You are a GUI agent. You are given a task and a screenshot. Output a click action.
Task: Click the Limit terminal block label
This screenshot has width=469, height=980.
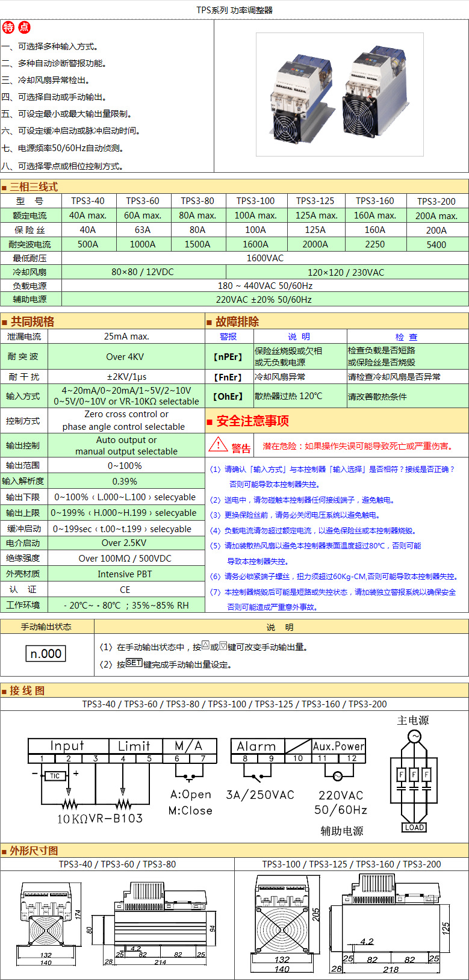[x=134, y=746]
